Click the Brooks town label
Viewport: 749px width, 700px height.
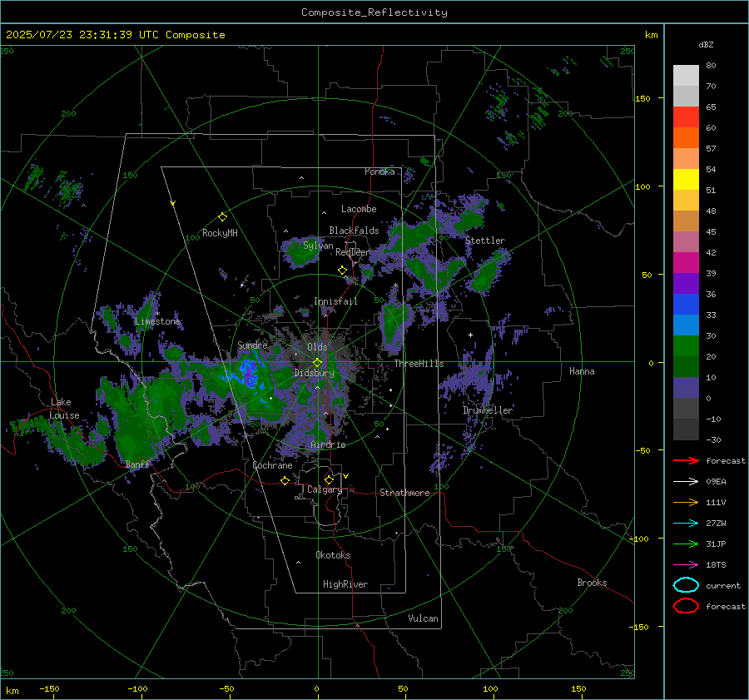(x=592, y=583)
